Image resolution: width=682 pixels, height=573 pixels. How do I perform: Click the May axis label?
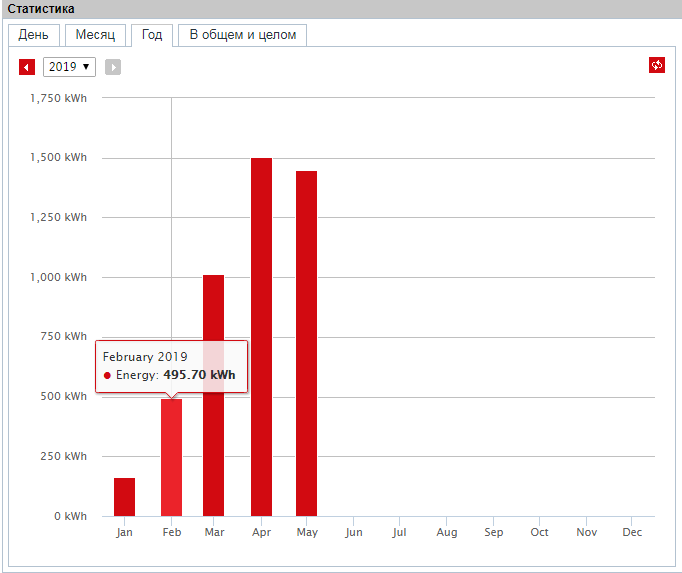pos(307,532)
